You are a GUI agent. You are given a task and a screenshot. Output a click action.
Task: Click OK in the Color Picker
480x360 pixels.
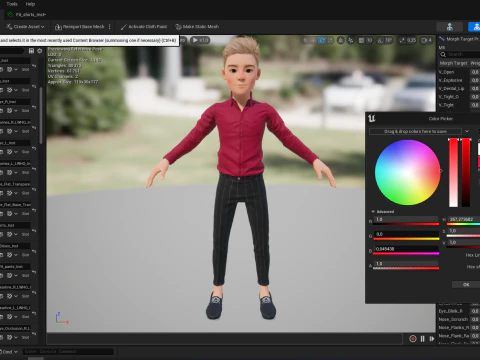coord(466,285)
